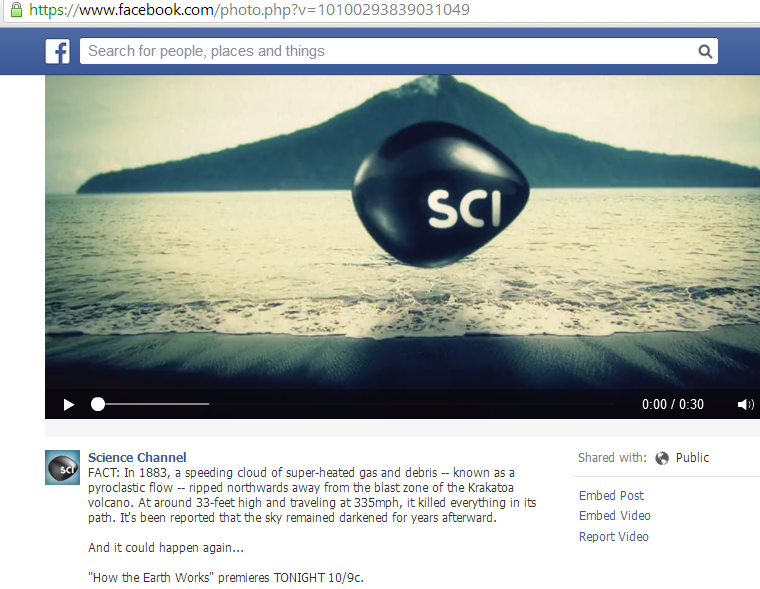Viewport: 760px width, 589px height.
Task: Open the Science Channel page link
Action: click(137, 457)
